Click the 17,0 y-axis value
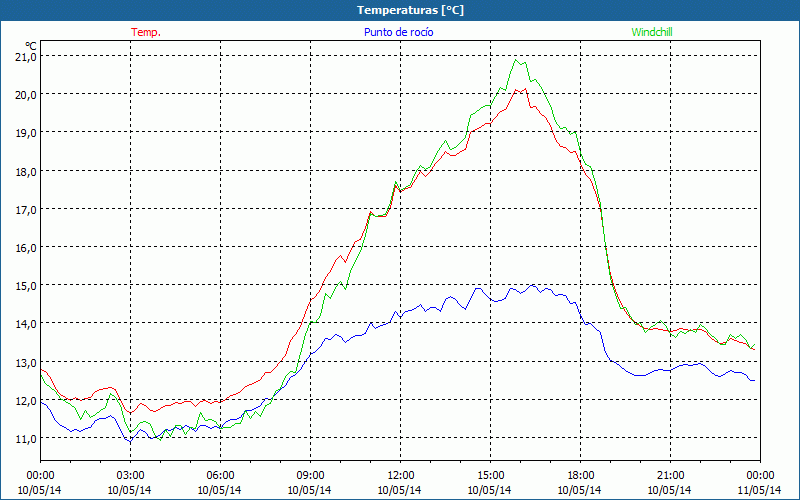The width and height of the screenshot is (800, 500). coord(26,210)
